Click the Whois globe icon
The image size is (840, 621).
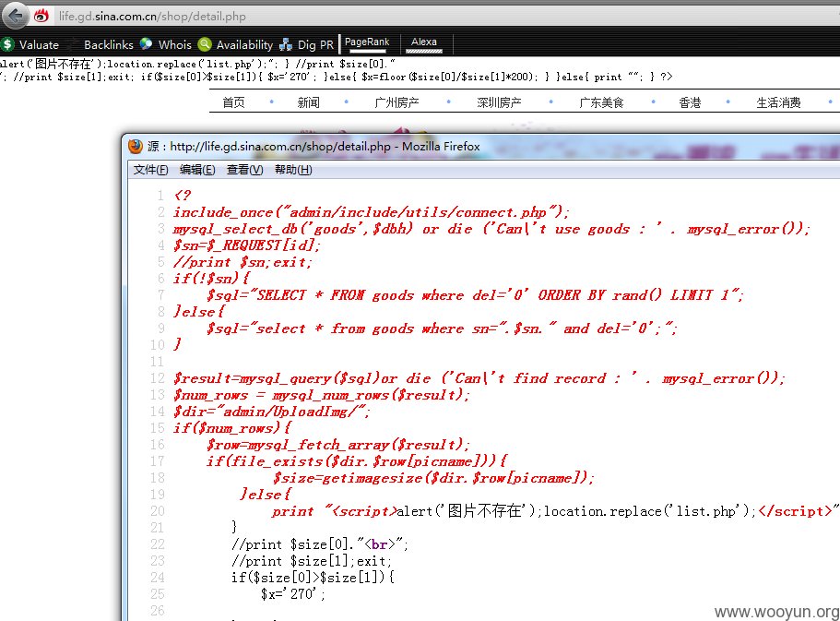point(146,44)
